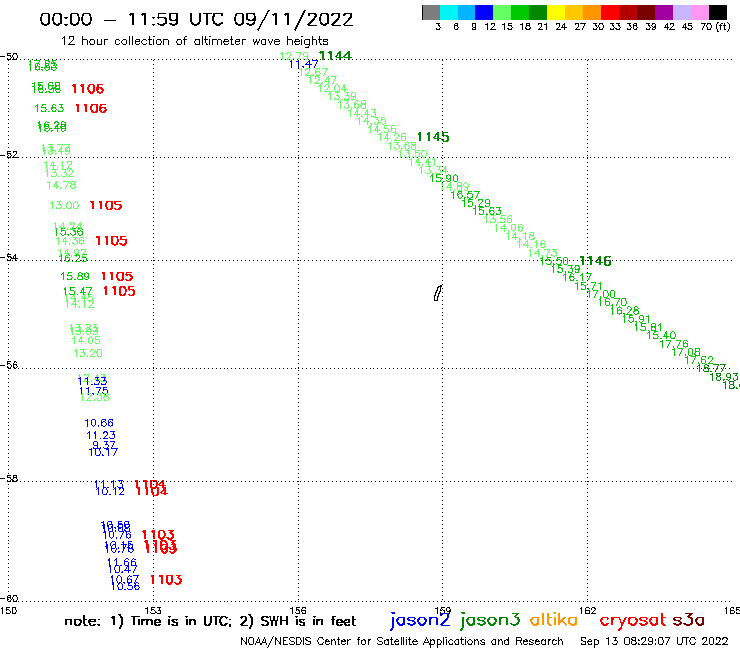The image size is (740, 650).
Task: Click the red 1103 label beside 10.67
Action: coord(166,580)
